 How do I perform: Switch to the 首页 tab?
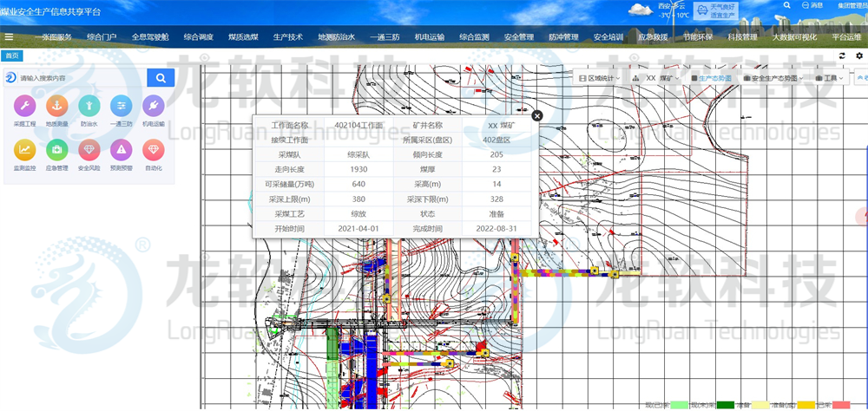click(11, 55)
